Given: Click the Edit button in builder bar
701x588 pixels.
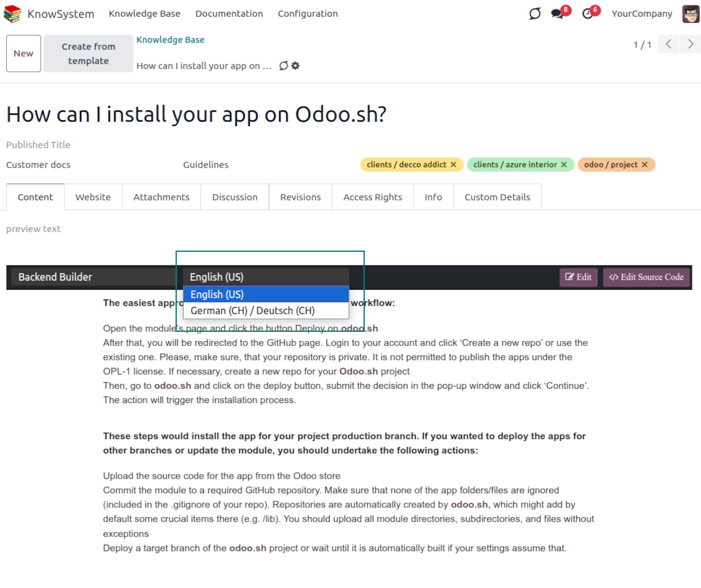Looking at the screenshot, I should [x=578, y=277].
